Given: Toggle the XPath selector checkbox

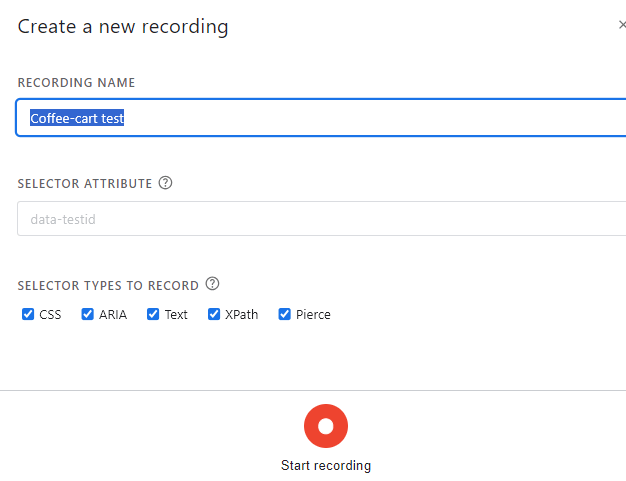Looking at the screenshot, I should pyautogui.click(x=214, y=314).
